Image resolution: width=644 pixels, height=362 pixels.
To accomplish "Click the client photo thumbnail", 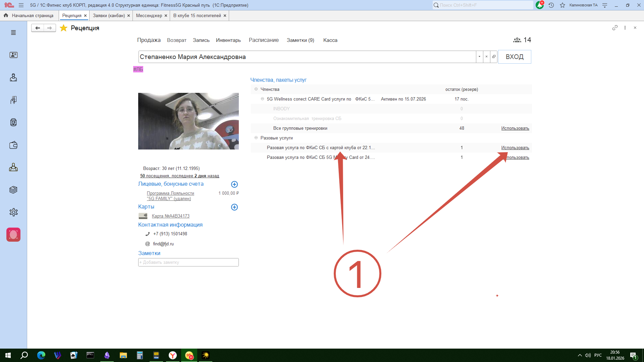I will (188, 121).
